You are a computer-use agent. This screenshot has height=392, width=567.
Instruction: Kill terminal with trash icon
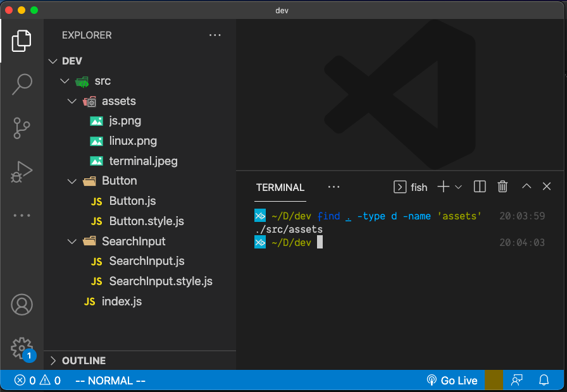click(x=502, y=187)
